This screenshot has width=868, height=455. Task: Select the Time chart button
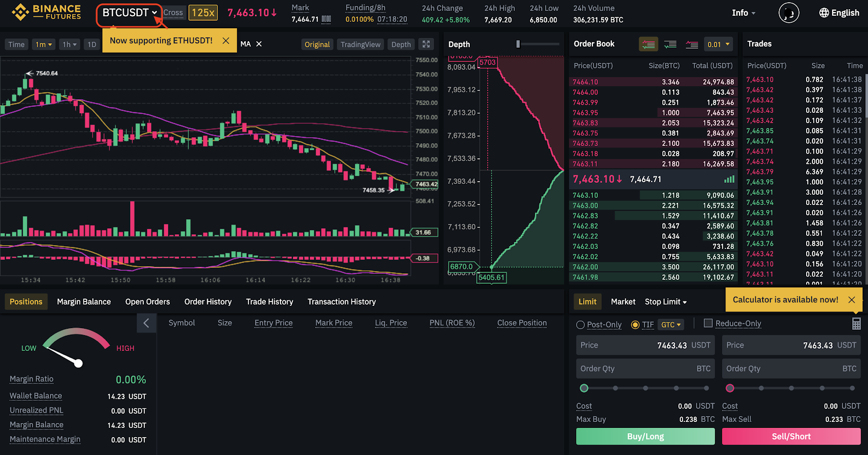coord(16,44)
